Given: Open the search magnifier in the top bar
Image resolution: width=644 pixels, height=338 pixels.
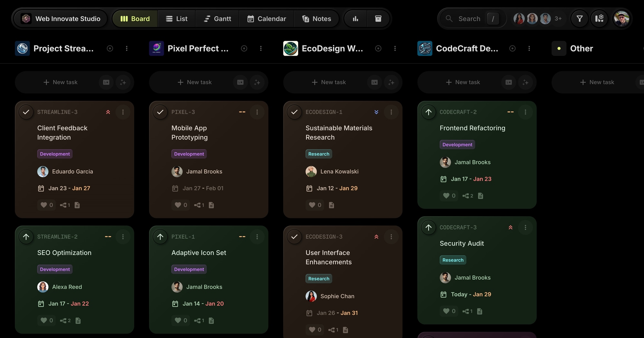Looking at the screenshot, I should click(449, 18).
